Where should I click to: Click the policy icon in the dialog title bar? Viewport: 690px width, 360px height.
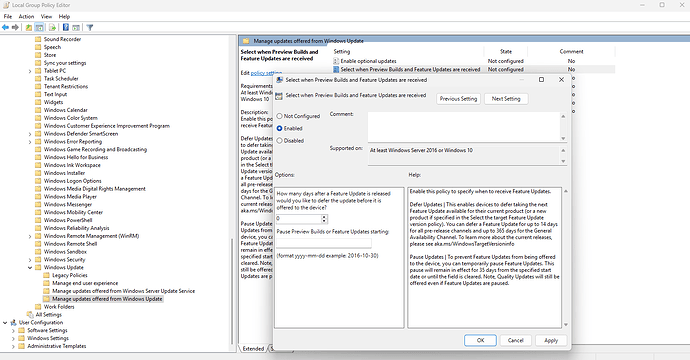pos(279,80)
